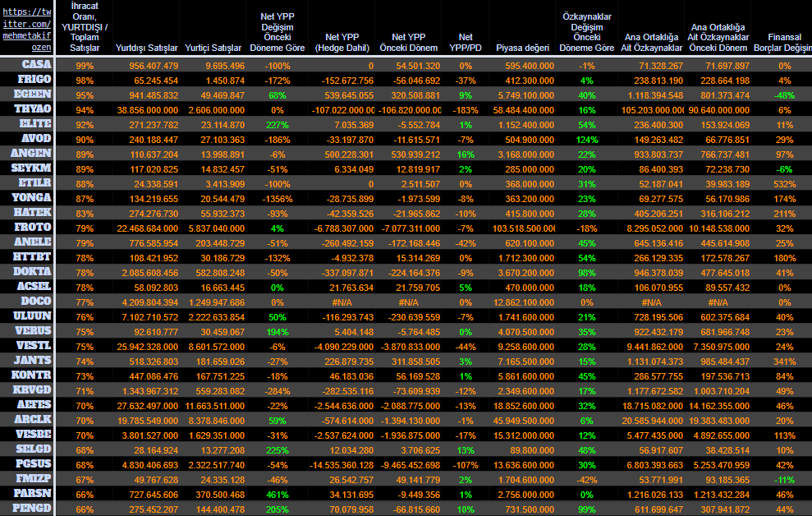Click the THYAO ticker label
The height and width of the screenshot is (516, 812).
coord(33,108)
